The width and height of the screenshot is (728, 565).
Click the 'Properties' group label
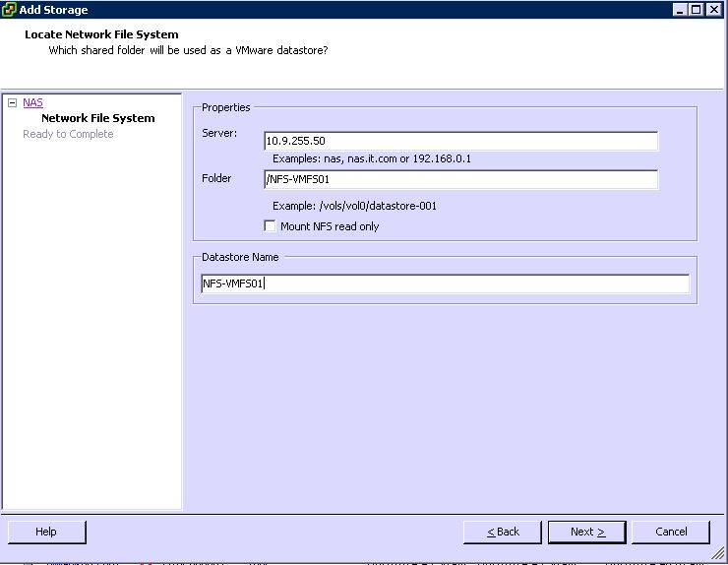point(225,107)
